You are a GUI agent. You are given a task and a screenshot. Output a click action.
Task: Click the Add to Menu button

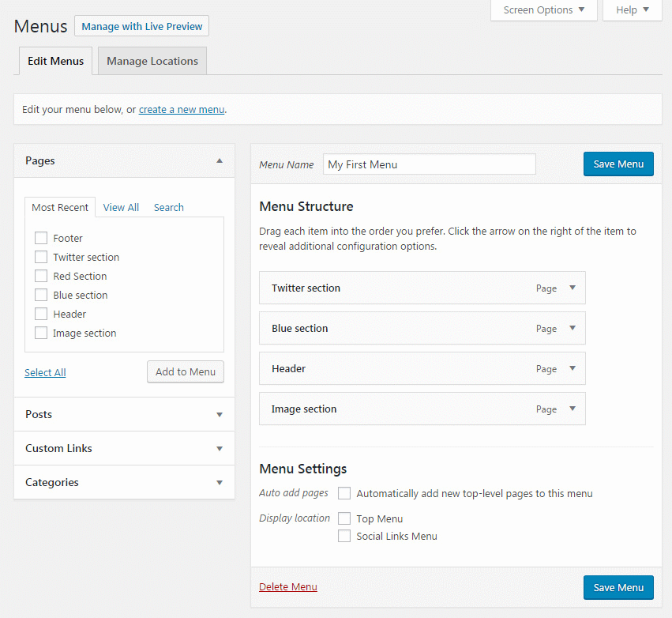click(x=185, y=371)
